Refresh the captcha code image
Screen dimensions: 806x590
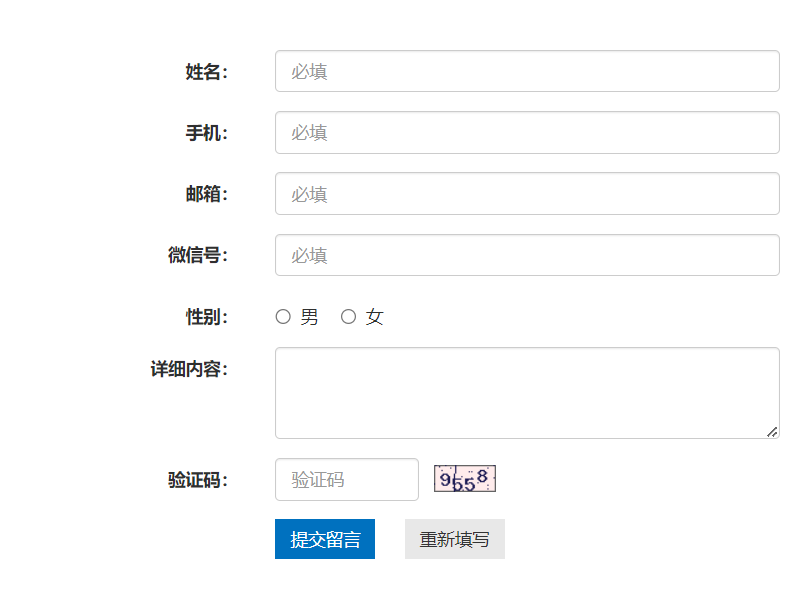point(465,480)
